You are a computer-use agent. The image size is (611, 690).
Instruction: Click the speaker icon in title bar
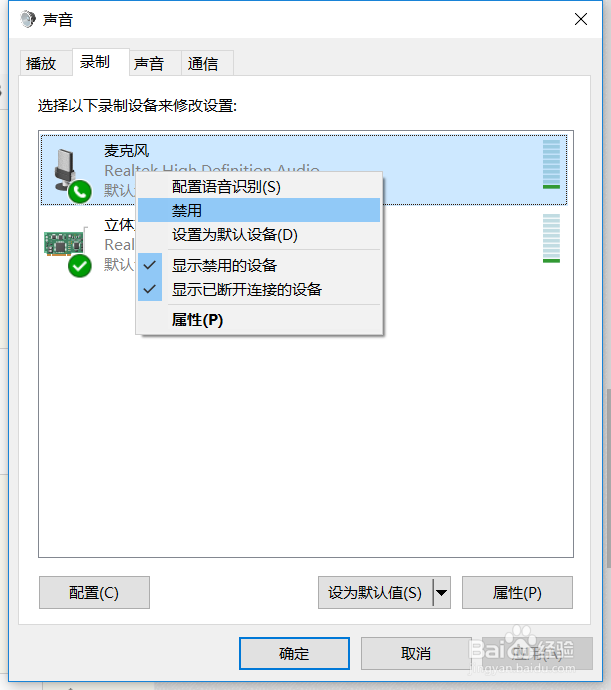[29, 19]
